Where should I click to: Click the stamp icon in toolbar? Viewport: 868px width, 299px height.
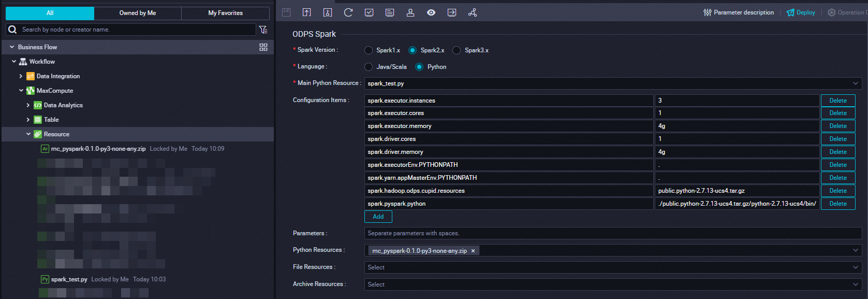click(410, 12)
